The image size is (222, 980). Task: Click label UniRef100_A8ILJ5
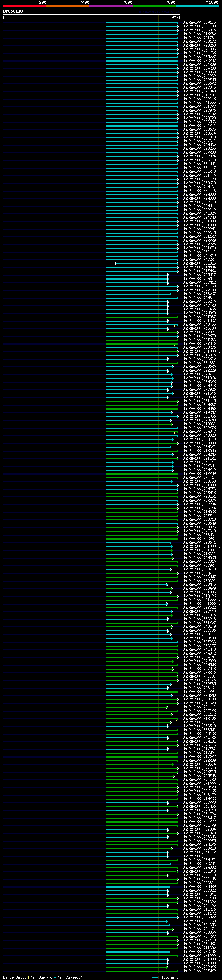(199, 401)
